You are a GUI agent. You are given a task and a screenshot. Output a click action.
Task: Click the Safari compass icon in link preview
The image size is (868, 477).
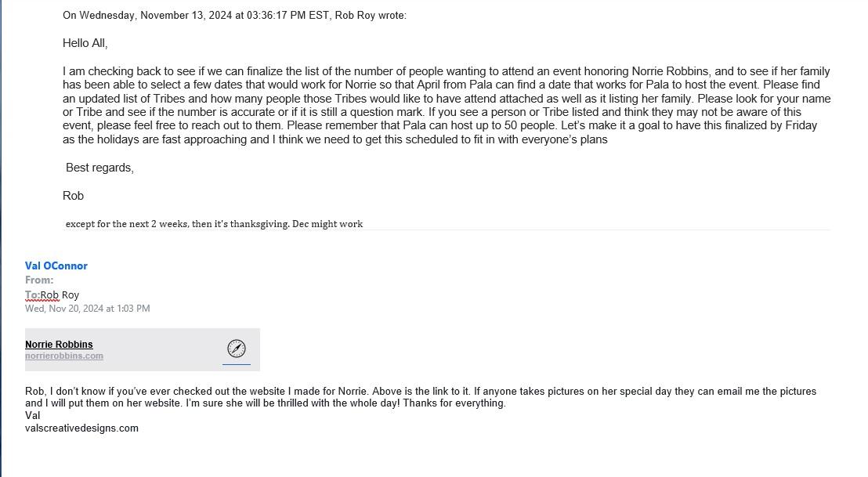tap(237, 349)
